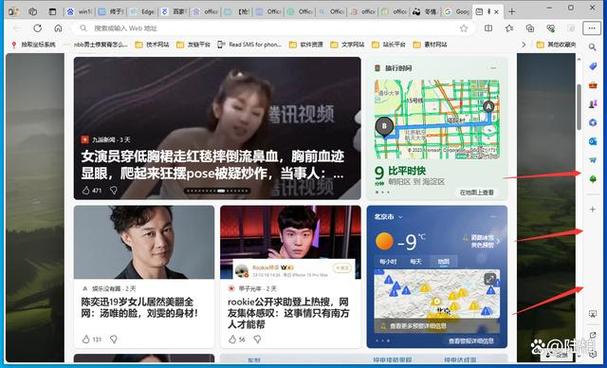The width and height of the screenshot is (607, 368).
Task: Favorite this page with the address-bar star
Action: 463,28
